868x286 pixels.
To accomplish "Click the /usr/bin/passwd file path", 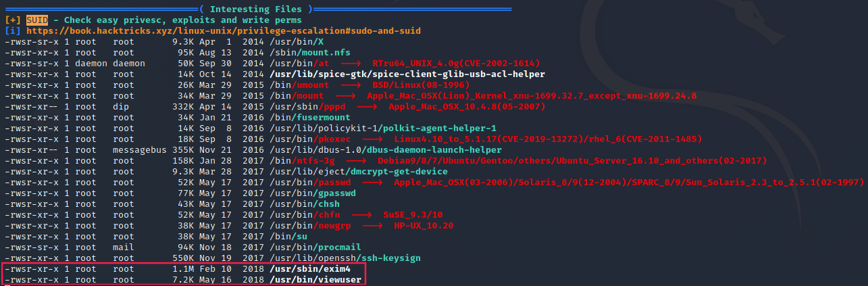I will [302, 182].
